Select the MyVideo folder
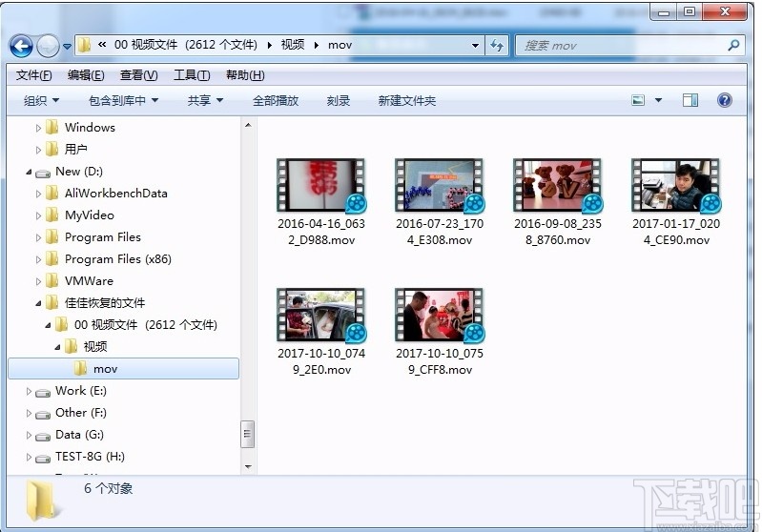 tap(90, 215)
